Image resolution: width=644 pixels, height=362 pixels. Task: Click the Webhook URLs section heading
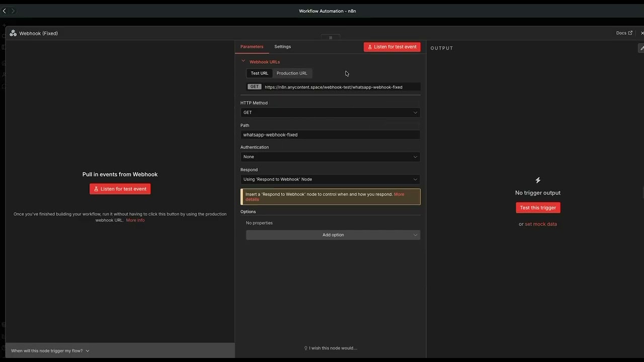[x=265, y=62]
